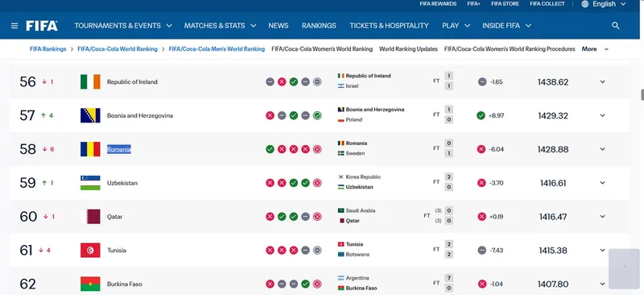Viewport: 644px width, 295px height.
Task: Click the Tunisia flag
Action: pos(90,250)
